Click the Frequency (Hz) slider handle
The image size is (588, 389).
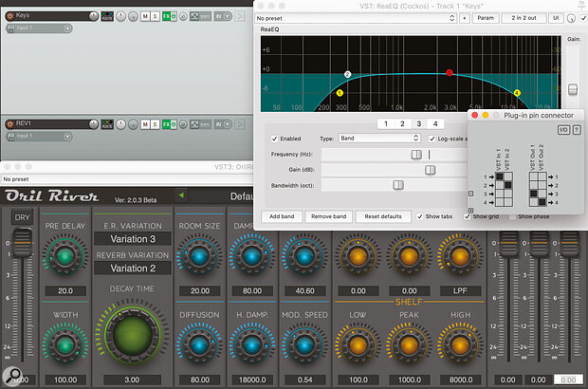[416, 155]
